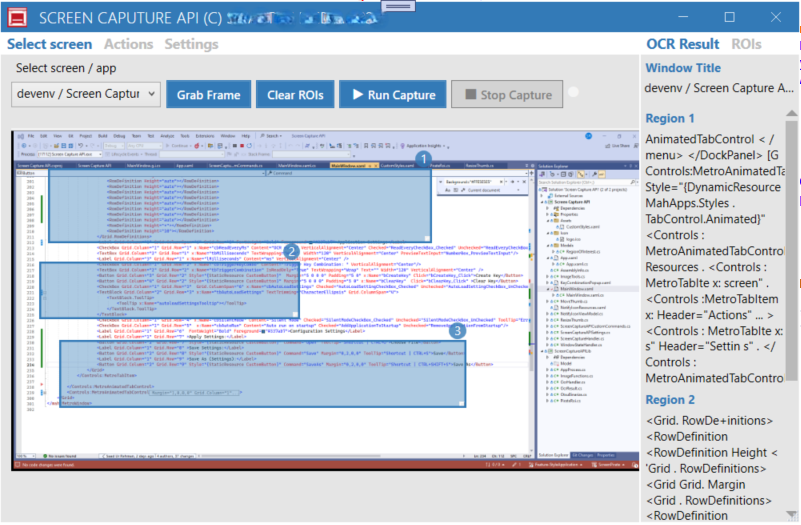Click the OCR result scrollbar up arrow

[x=791, y=113]
